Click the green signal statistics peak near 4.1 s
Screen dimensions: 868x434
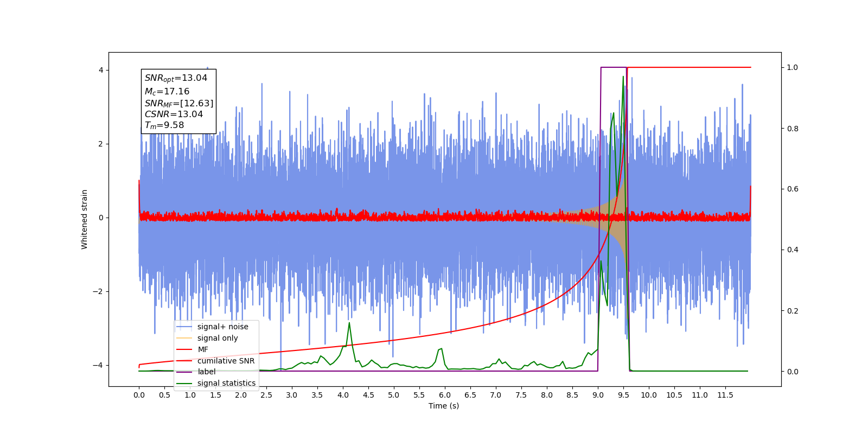349,323
